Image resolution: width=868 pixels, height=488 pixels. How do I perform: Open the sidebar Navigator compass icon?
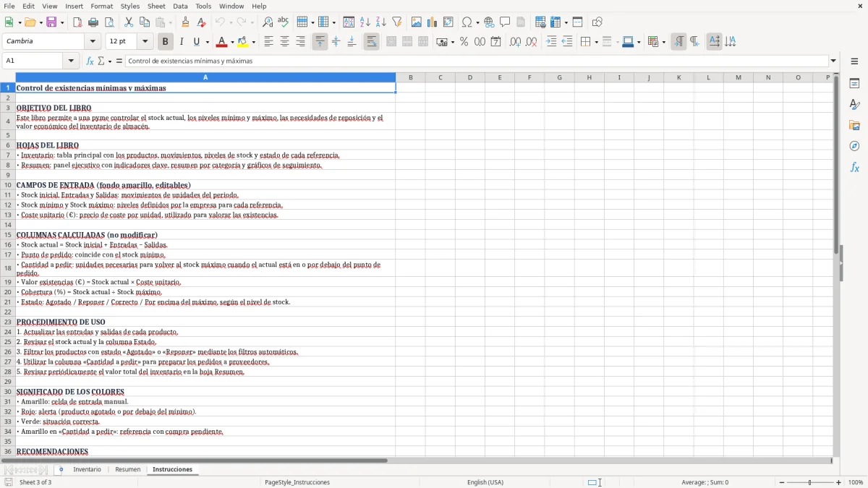coord(854,146)
